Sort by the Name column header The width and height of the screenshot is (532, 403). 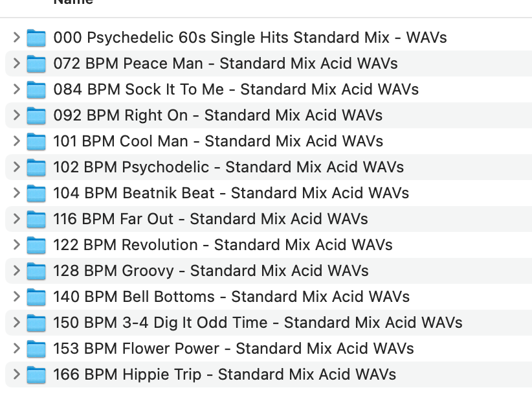click(72, 2)
